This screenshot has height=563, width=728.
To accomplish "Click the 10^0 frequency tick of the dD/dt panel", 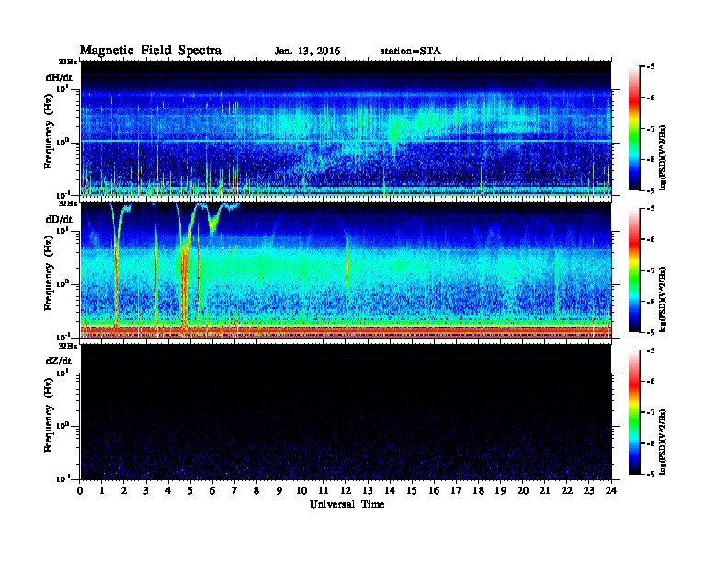I will pos(63,283).
